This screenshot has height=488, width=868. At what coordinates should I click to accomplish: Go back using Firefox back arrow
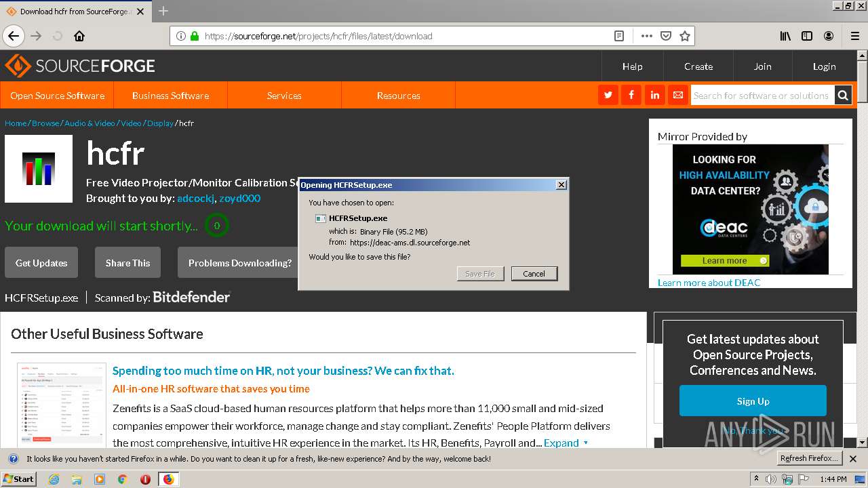(14, 36)
